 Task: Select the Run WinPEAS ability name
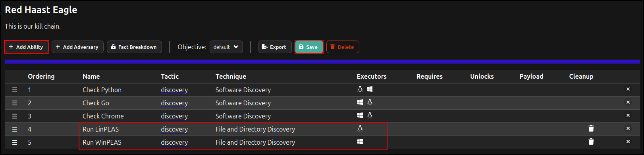pyautogui.click(x=102, y=142)
